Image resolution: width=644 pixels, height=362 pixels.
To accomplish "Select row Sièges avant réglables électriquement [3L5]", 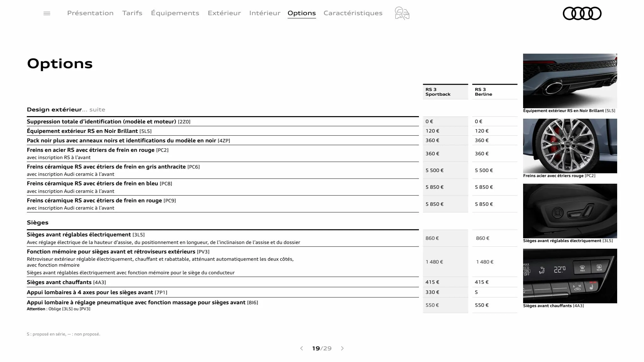I will click(x=223, y=238).
